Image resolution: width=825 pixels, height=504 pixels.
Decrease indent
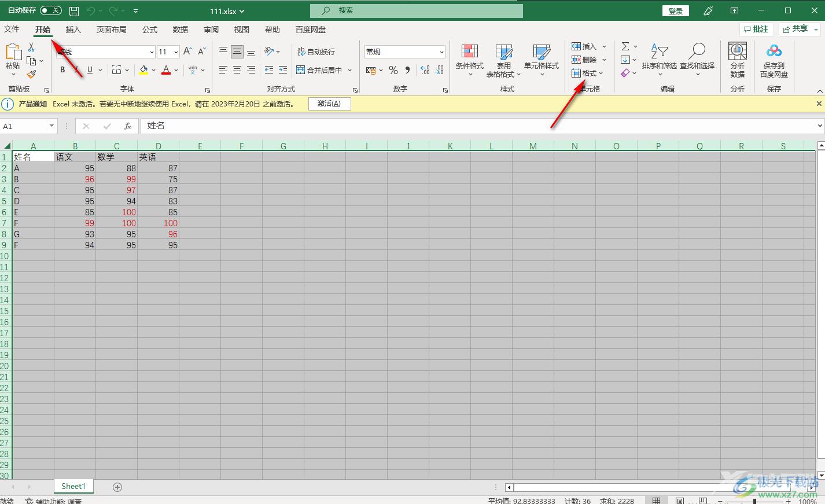pyautogui.click(x=269, y=70)
